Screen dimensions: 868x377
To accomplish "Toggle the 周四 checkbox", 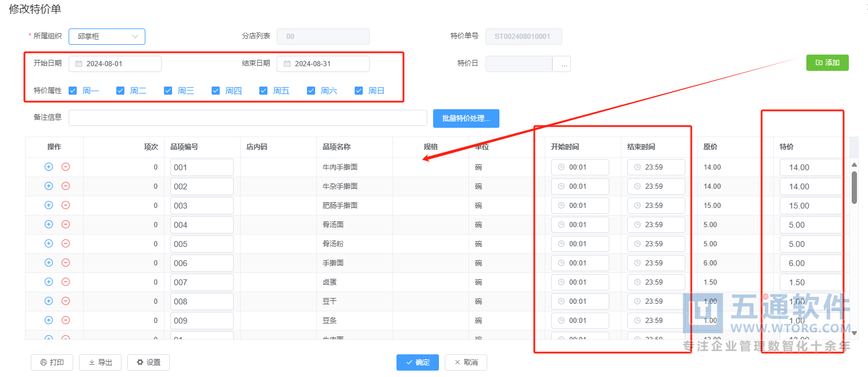I will [216, 91].
